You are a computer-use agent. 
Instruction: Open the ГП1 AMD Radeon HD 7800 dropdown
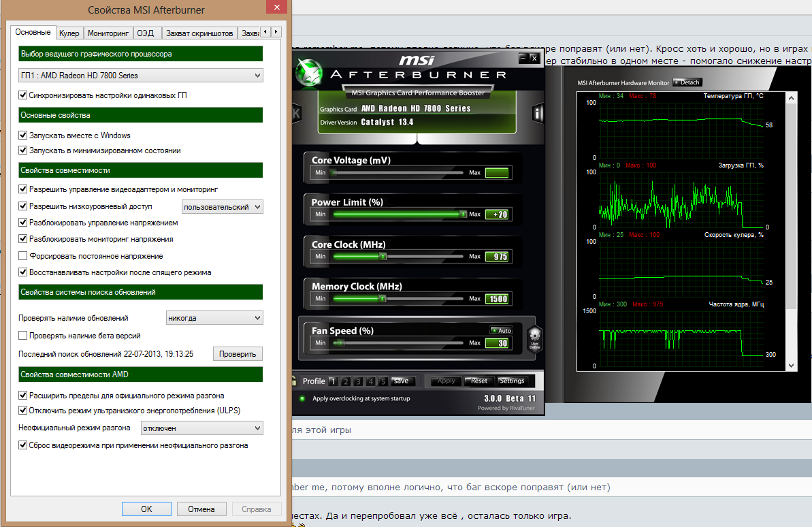140,76
